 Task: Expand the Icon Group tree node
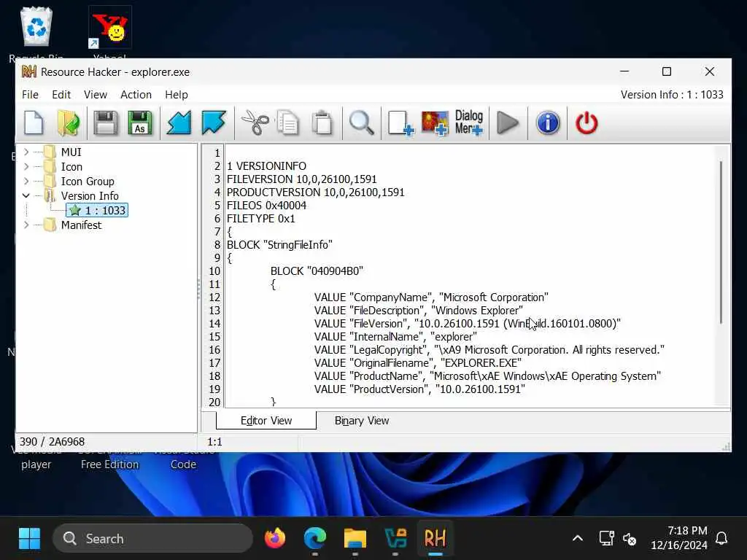[x=26, y=182]
